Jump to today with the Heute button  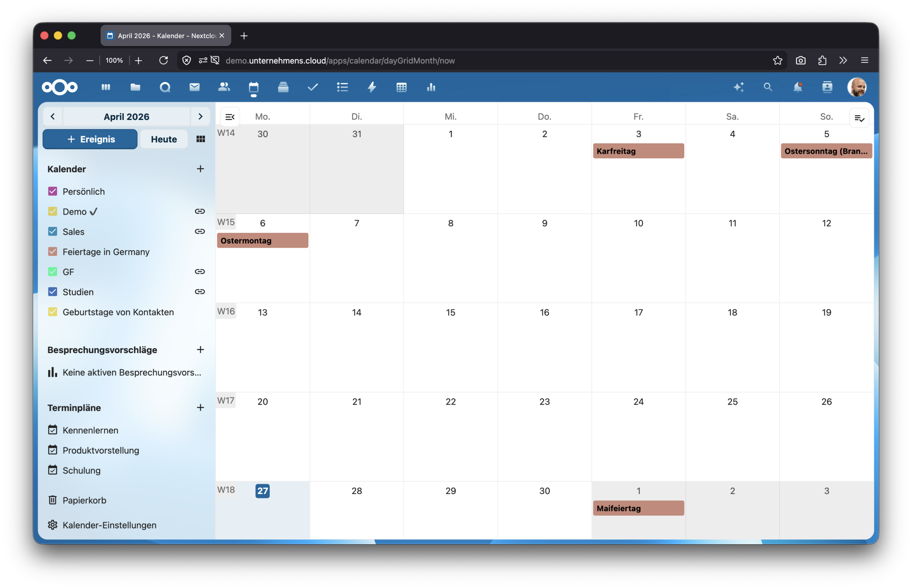(163, 139)
